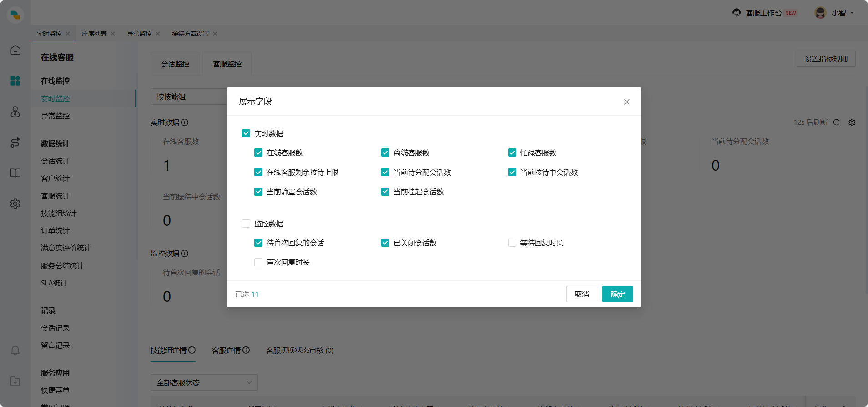Open the sidebar settings gear icon
The height and width of the screenshot is (407, 868).
(15, 203)
